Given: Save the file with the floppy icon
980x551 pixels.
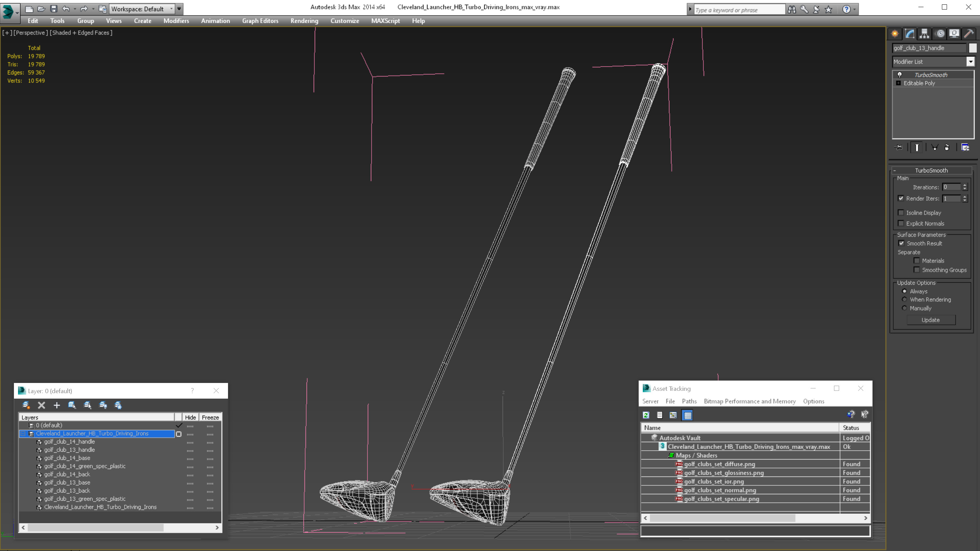Looking at the screenshot, I should pos(54,9).
